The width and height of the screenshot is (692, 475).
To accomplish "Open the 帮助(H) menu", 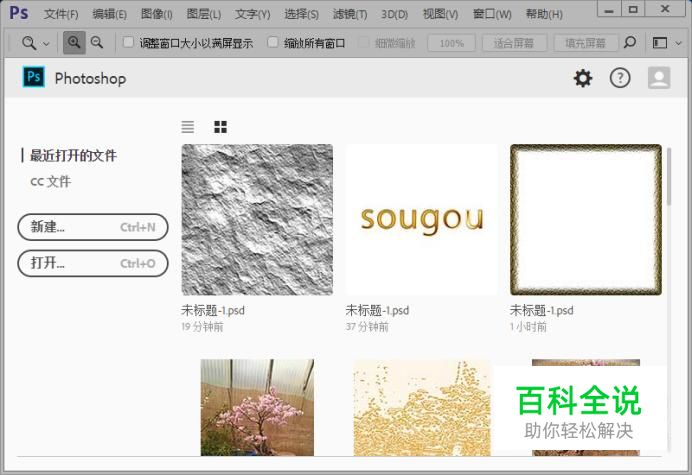I will (x=544, y=14).
